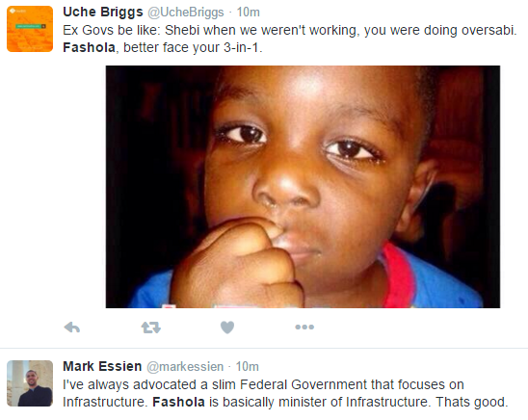Expand the child photo in tweet

point(303,187)
